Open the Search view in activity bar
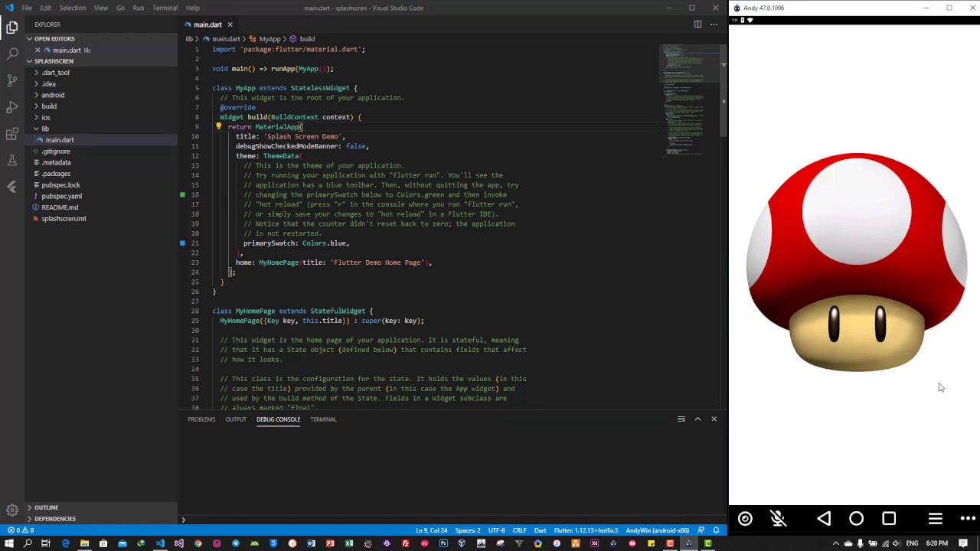980x551 pixels. (x=11, y=54)
